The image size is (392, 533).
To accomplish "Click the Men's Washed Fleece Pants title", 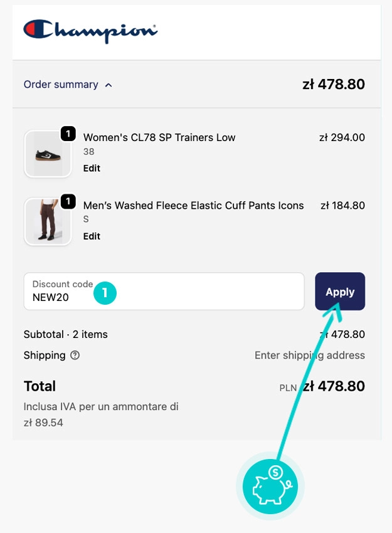I will (x=193, y=205).
